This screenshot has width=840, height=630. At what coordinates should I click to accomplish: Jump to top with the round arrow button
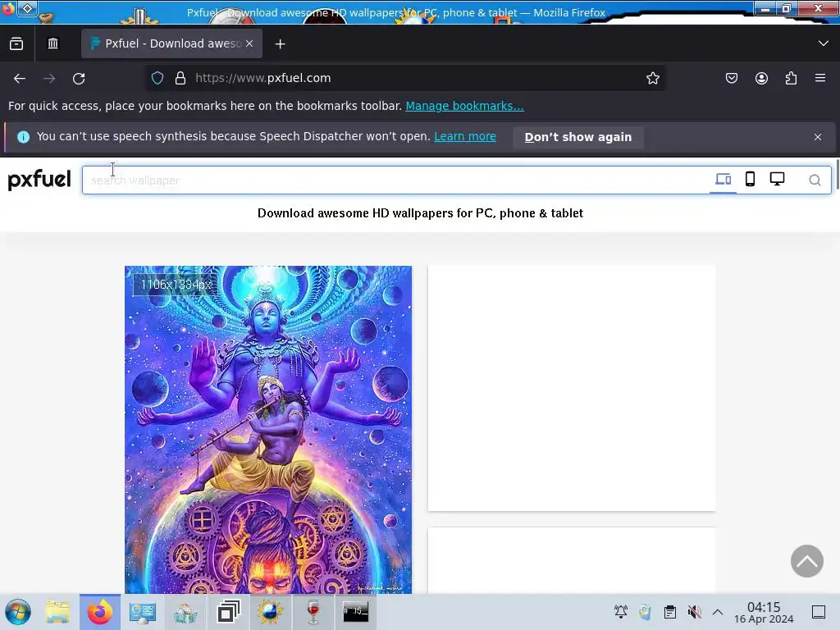(807, 561)
